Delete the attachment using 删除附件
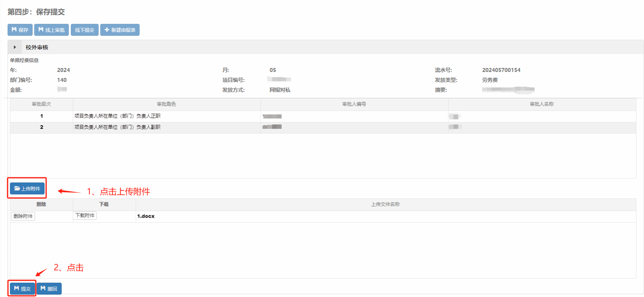 coord(23,216)
